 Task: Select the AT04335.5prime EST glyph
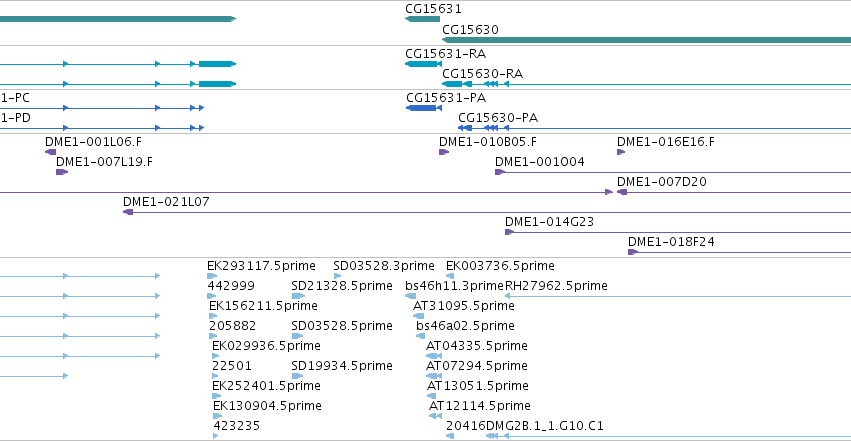tap(434, 356)
